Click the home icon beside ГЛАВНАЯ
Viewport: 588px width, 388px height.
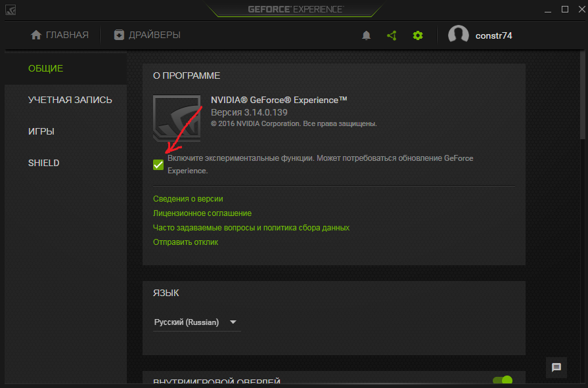click(36, 35)
